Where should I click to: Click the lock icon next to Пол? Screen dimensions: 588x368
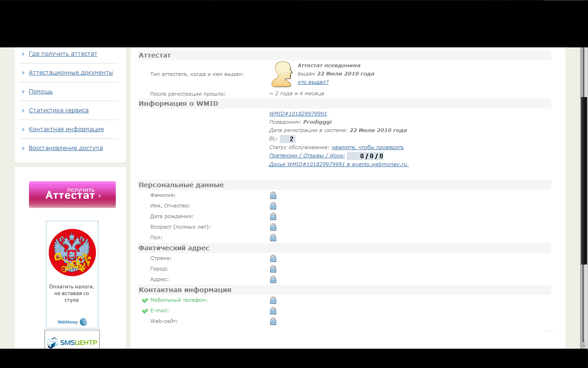coord(273,238)
